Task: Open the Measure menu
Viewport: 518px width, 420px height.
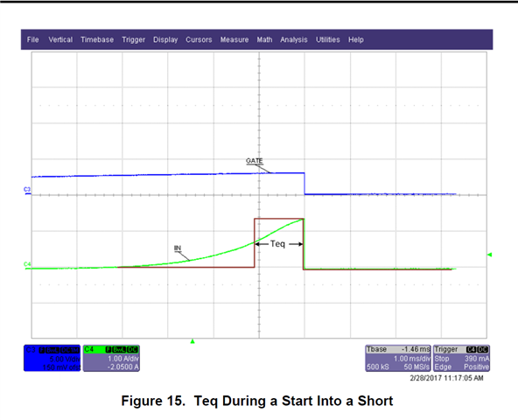Action: pyautogui.click(x=234, y=39)
